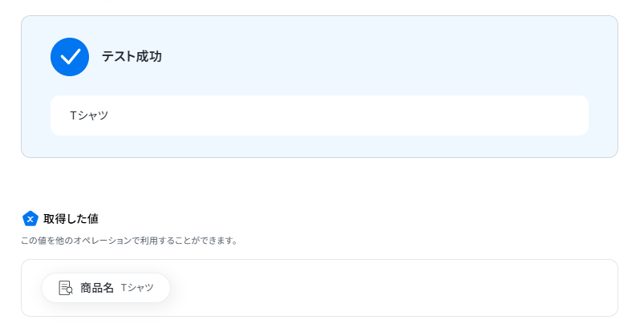Click the light blue area left of the checkmark circle
Image resolution: width=644 pixels, height=332 pixels.
[36, 57]
